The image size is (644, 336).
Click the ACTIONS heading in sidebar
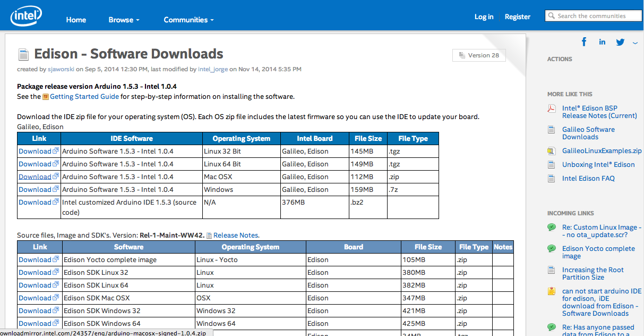(560, 59)
